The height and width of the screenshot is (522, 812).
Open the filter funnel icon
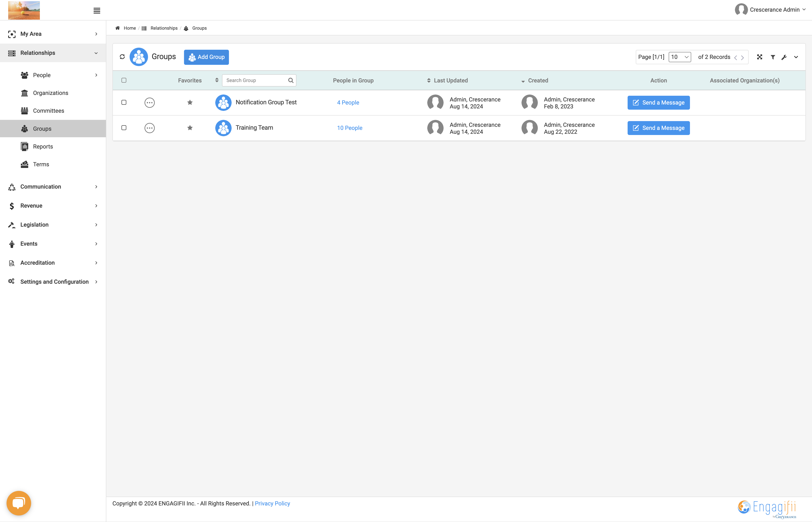pyautogui.click(x=773, y=57)
